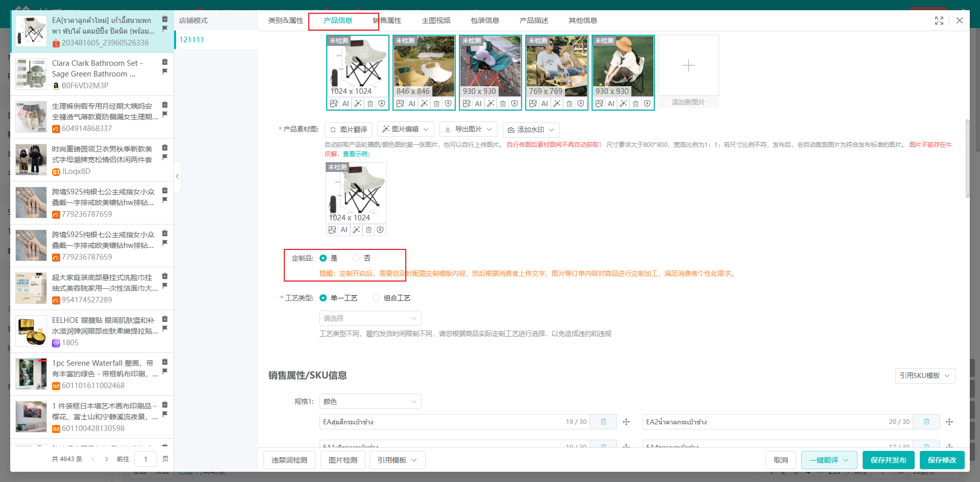
Task: Toggle fullscreen for the edit dialog
Action: click(x=939, y=20)
